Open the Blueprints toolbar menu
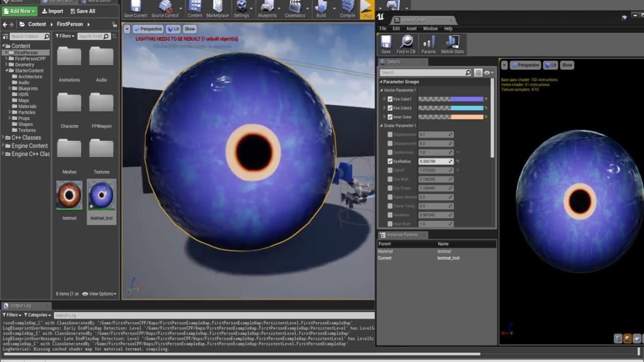The image size is (644, 362). 267,9
